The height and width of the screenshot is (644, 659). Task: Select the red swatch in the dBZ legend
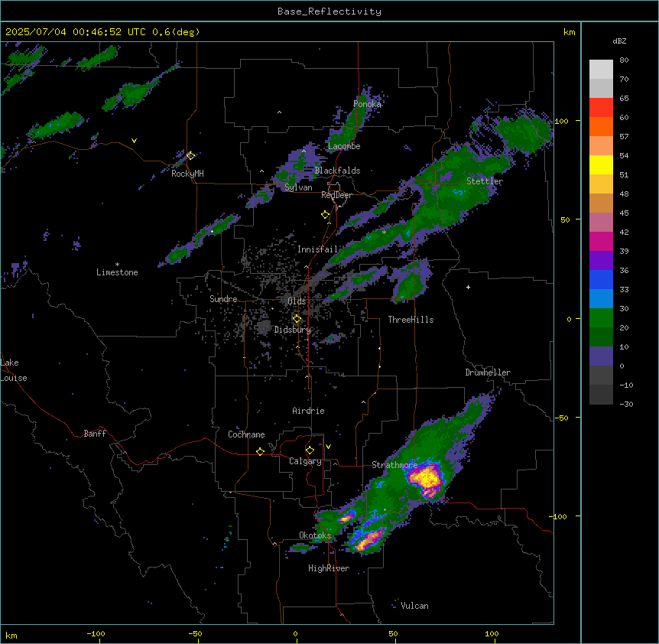tap(601, 108)
